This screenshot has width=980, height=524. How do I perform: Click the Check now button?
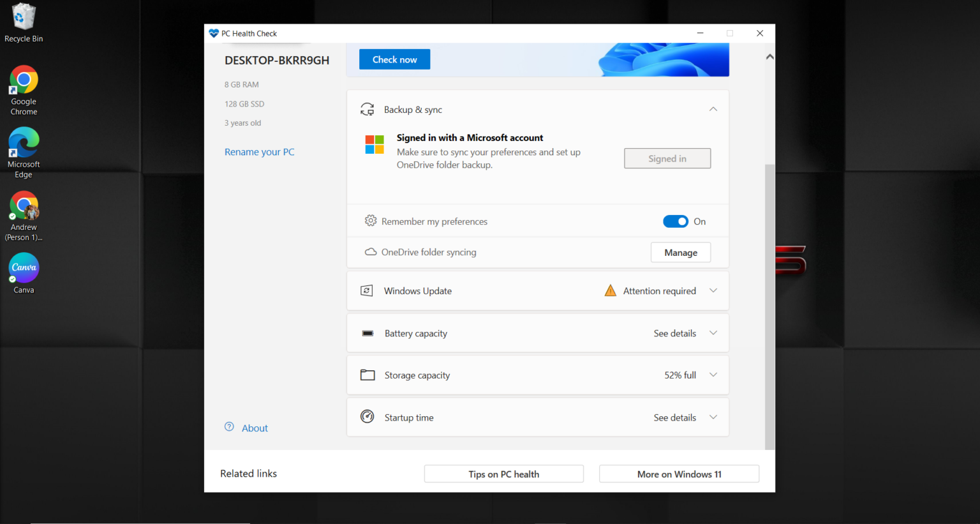(x=394, y=59)
